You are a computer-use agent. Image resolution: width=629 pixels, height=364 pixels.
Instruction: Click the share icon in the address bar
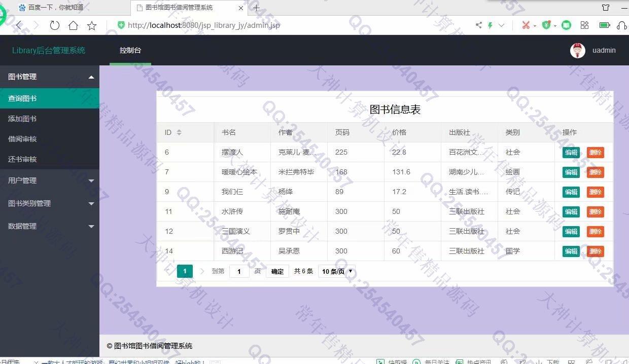[x=478, y=25]
